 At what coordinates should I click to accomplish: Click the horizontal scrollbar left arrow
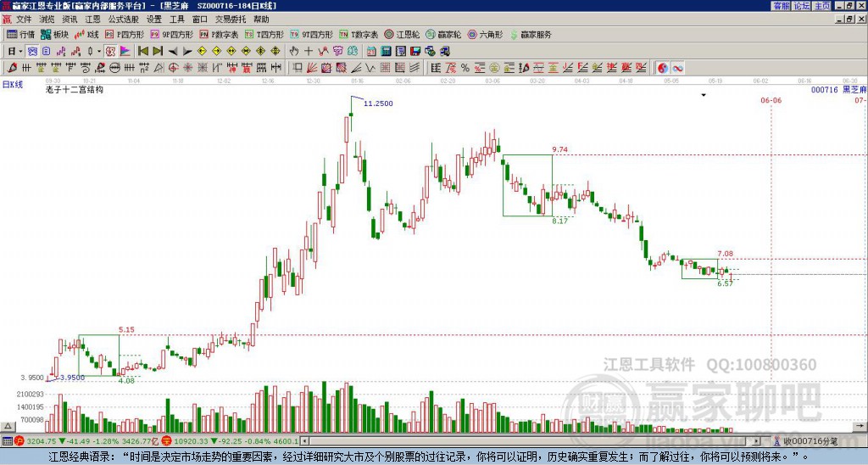[305, 441]
